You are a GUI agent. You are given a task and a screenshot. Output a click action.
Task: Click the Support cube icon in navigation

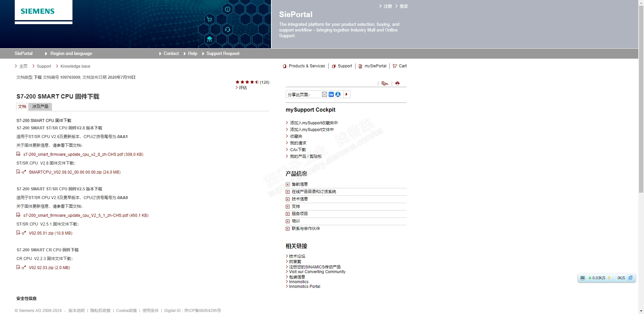[334, 66]
